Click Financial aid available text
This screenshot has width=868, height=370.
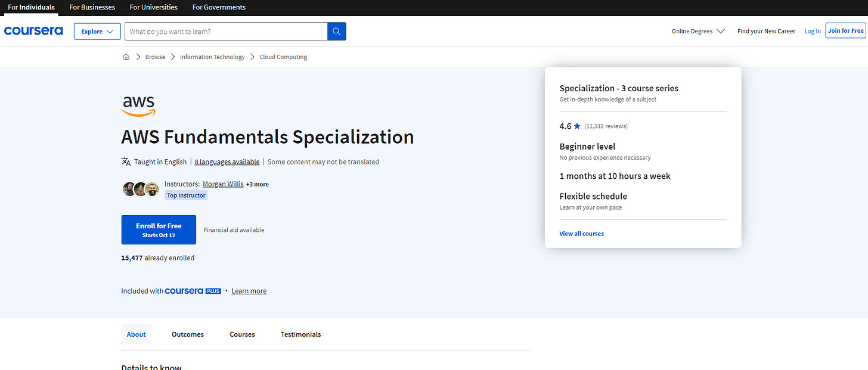pyautogui.click(x=234, y=230)
